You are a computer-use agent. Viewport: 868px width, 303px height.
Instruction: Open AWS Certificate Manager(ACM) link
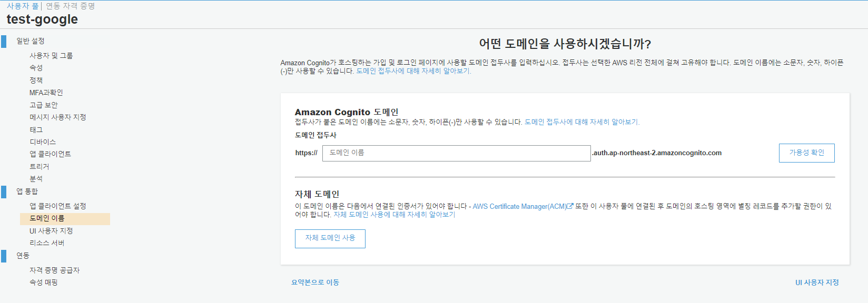click(519, 206)
